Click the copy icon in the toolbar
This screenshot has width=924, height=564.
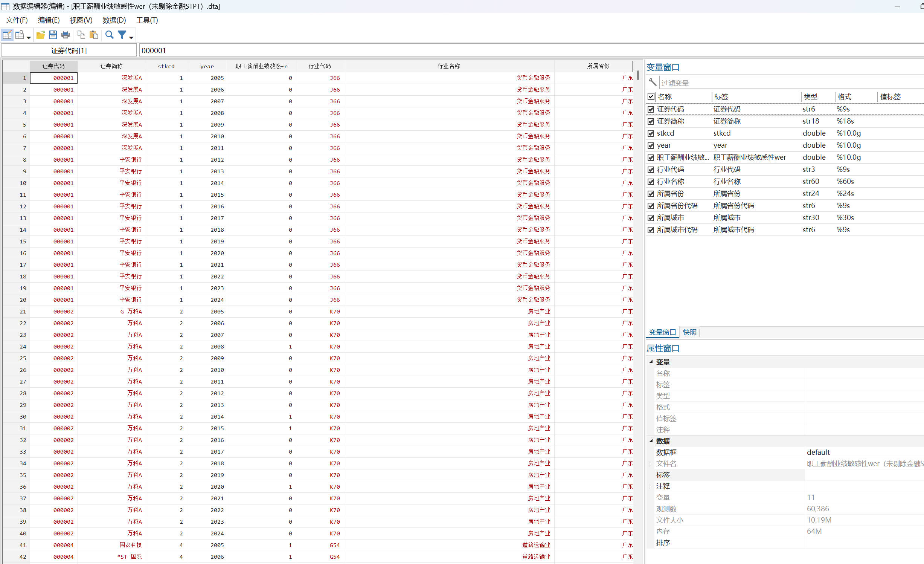click(81, 35)
